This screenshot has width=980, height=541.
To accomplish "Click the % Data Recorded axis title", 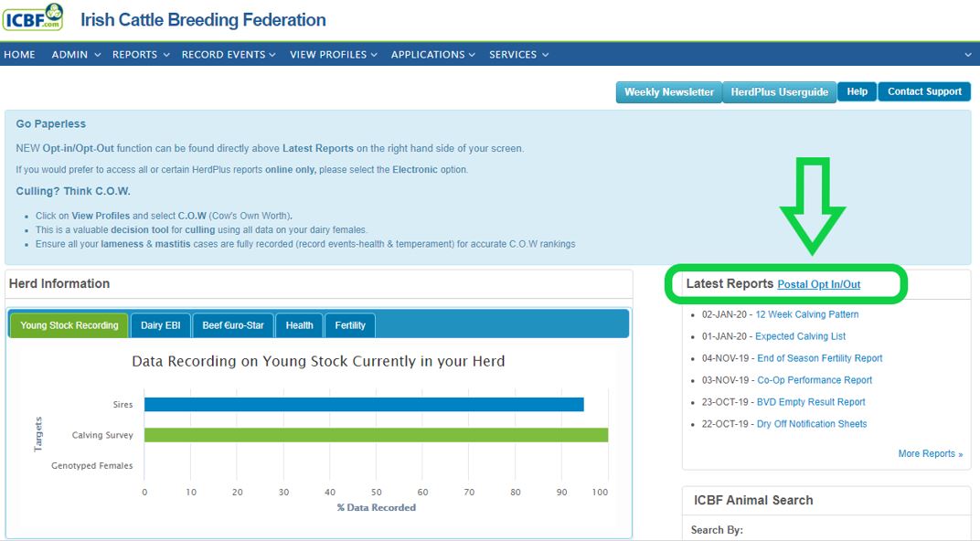I will pos(377,507).
